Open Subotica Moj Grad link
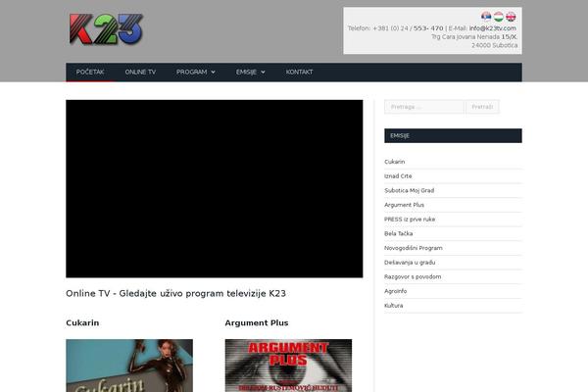The height and width of the screenshot is (392, 588). point(409,190)
